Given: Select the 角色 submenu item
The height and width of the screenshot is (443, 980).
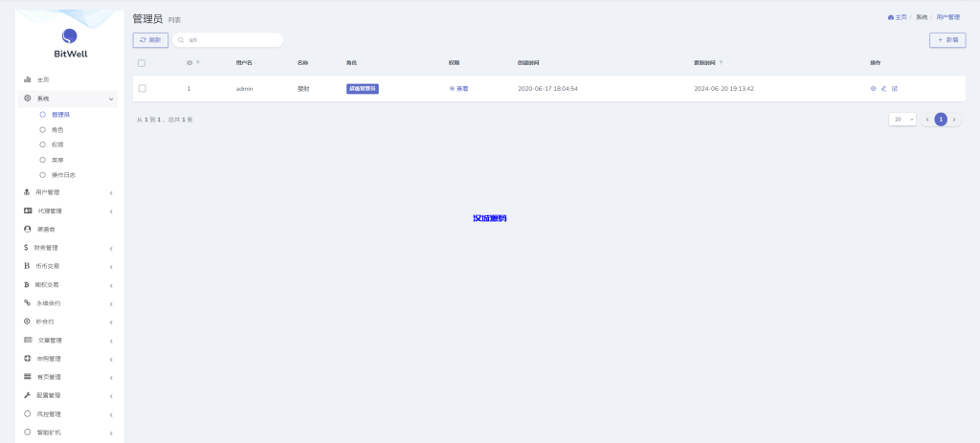Looking at the screenshot, I should (57, 129).
